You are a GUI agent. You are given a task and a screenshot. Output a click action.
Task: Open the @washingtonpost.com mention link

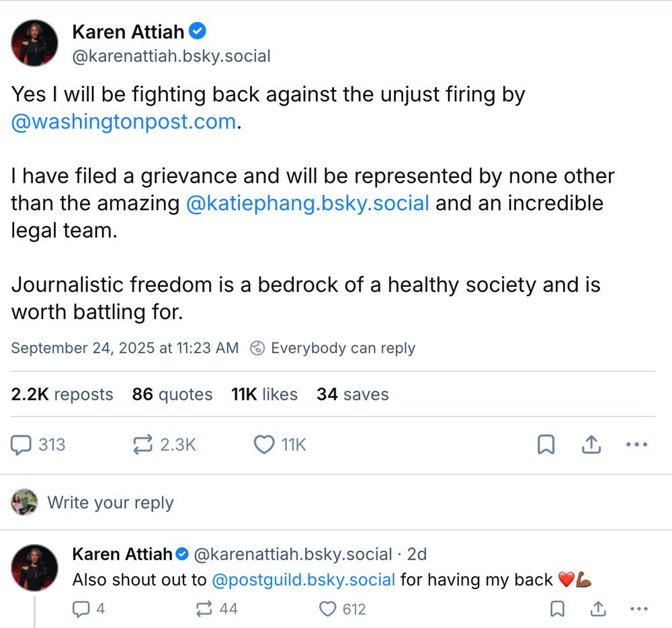[x=123, y=122]
